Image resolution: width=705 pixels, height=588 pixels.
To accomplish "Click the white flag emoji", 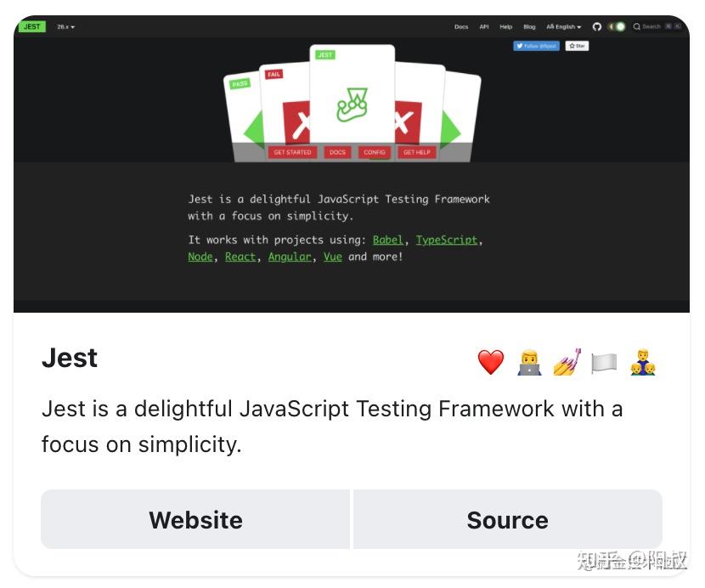I will click(x=604, y=363).
